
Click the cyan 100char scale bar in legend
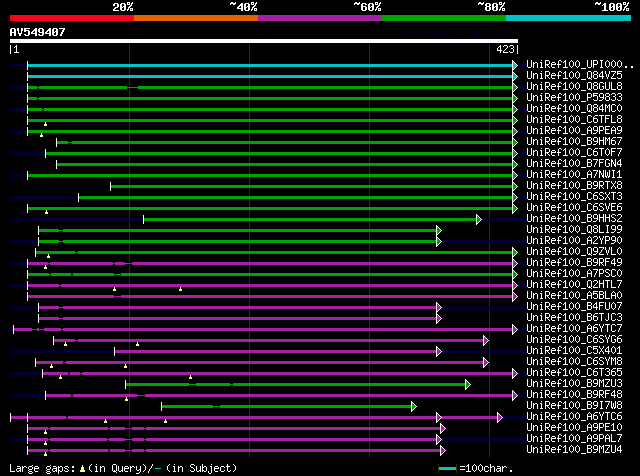447,469
